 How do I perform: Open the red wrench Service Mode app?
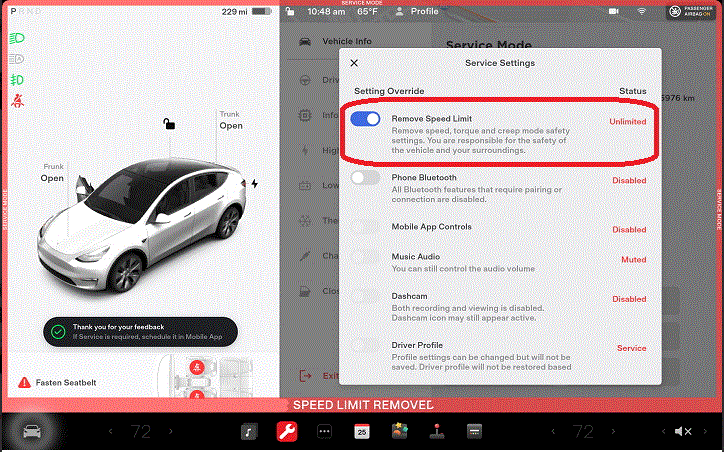point(286,432)
